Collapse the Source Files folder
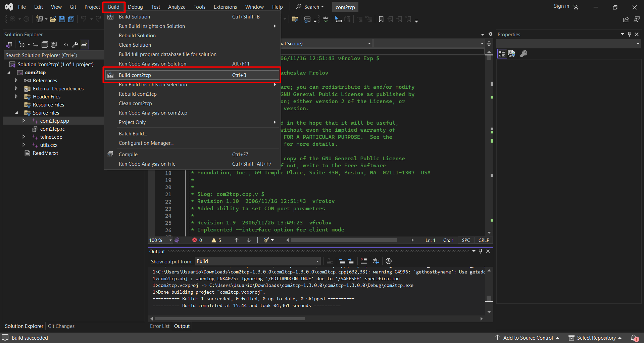644x343 pixels. pos(16,113)
